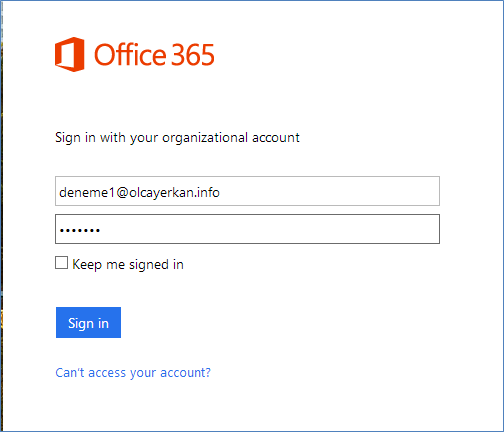Click the text deneme1@olcayerkan.info
This screenshot has width=504, height=432.
(x=139, y=193)
